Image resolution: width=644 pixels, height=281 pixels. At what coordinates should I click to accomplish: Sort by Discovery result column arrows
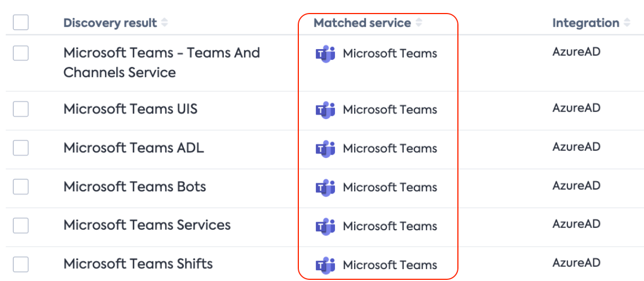tap(164, 23)
